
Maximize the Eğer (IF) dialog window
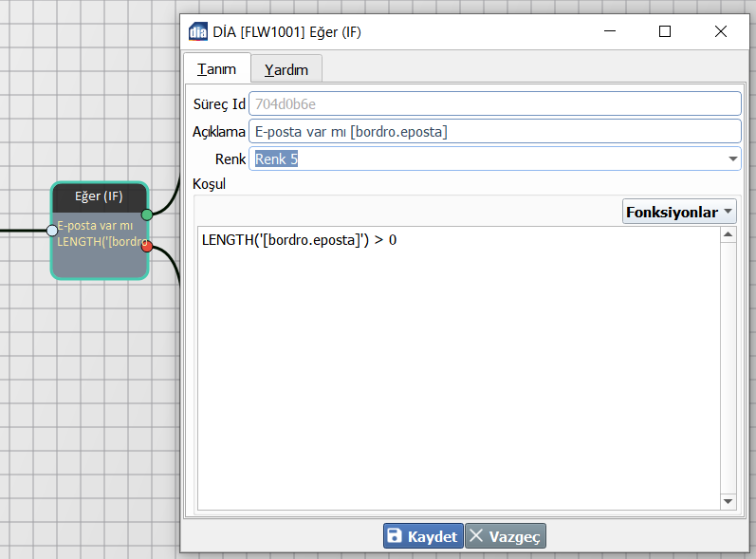(665, 32)
